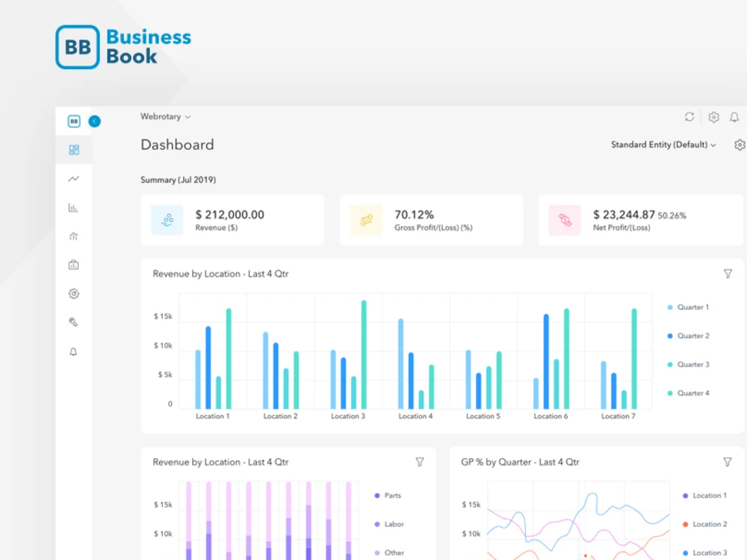
Task: Click the Location 7 axis label
Action: [x=618, y=416]
